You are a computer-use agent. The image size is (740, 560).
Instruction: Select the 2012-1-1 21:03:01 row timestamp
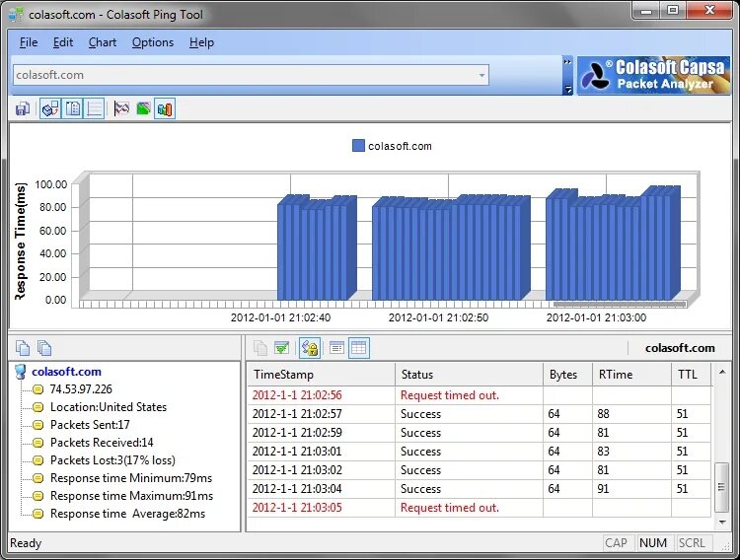click(x=297, y=452)
